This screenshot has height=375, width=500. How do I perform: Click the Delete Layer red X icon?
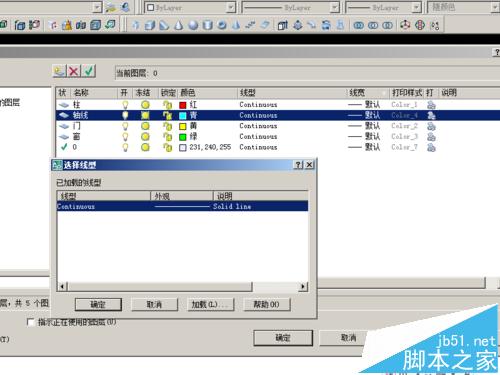point(74,71)
